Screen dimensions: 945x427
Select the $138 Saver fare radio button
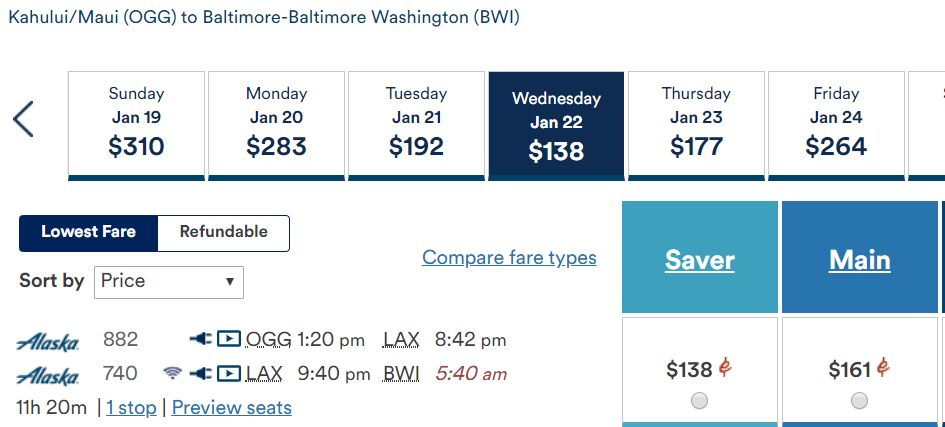click(x=699, y=401)
